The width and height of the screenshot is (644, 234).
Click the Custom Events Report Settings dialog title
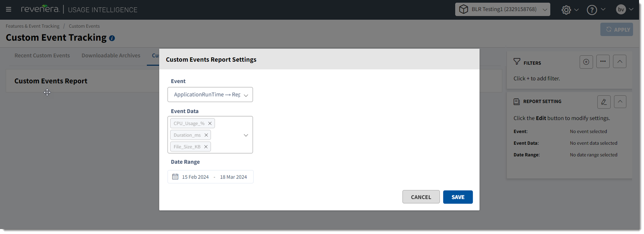211,59
